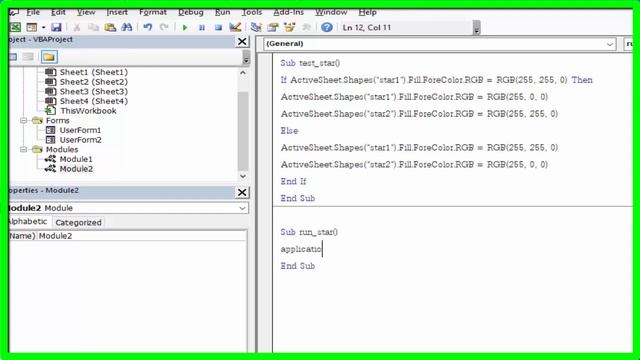The height and width of the screenshot is (360, 640).
Task: Open the Object Browser toolbar icon
Action: pos(289,27)
